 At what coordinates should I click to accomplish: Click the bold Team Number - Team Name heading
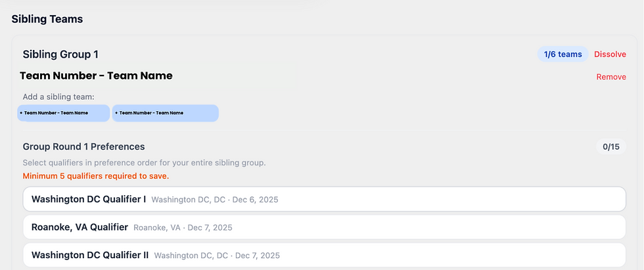point(96,76)
